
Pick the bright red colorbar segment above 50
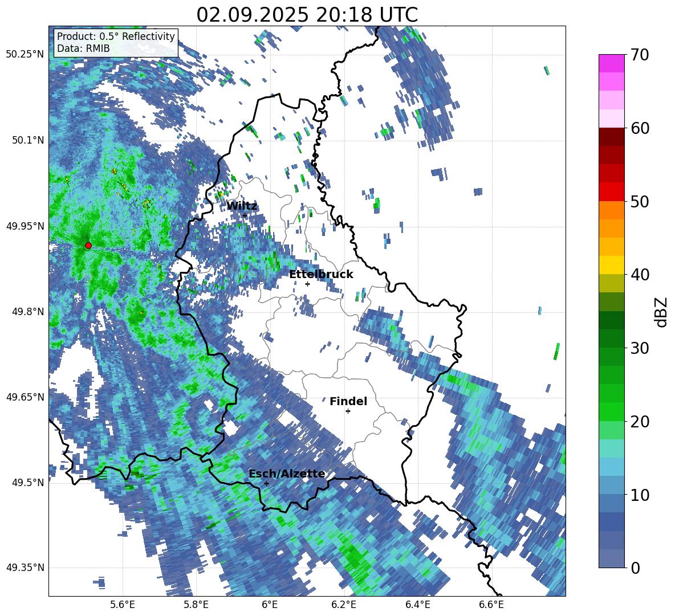611,192
